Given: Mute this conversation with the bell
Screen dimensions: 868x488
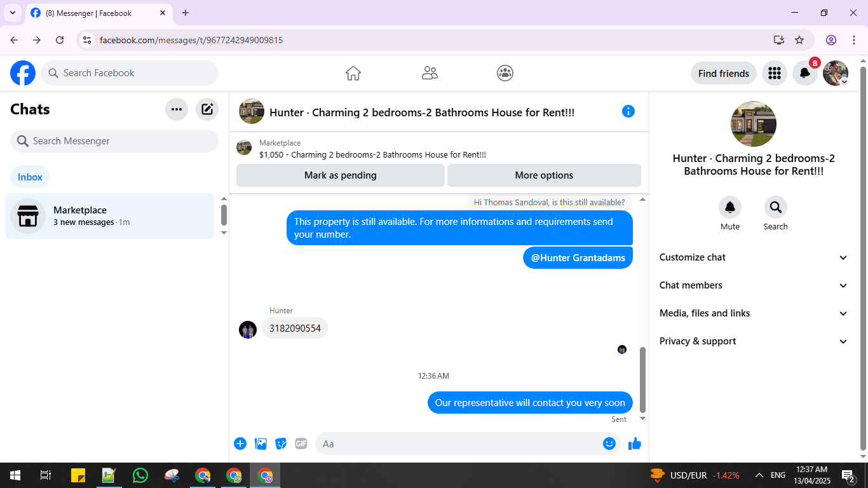Looking at the screenshot, I should click(730, 207).
